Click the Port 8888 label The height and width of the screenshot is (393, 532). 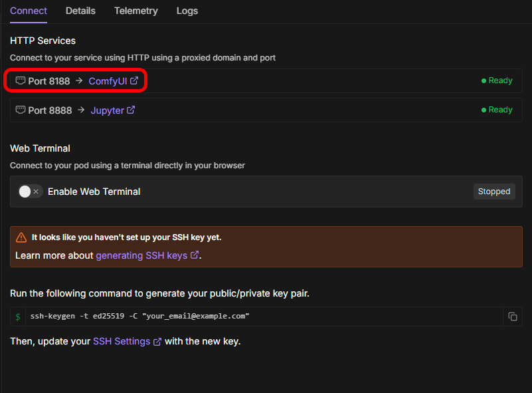(50, 110)
